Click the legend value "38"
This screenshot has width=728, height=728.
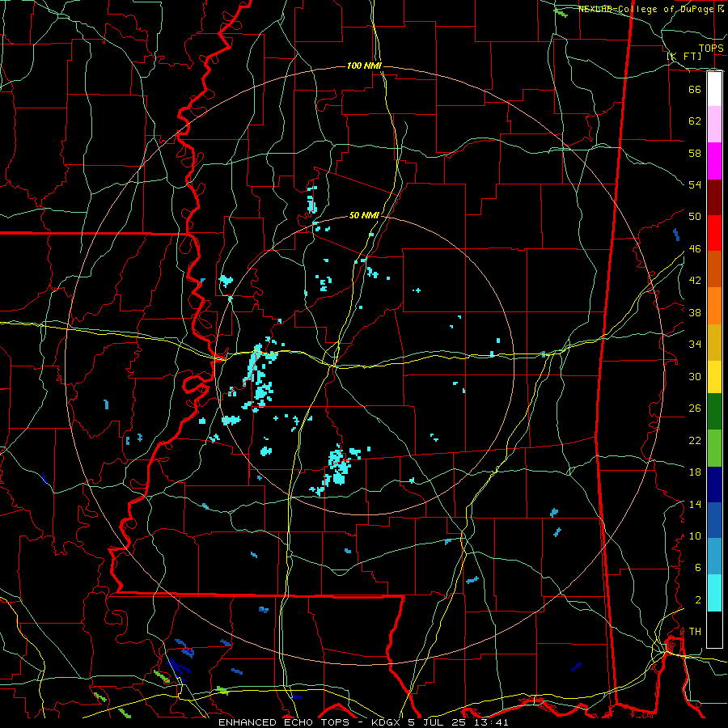(695, 312)
